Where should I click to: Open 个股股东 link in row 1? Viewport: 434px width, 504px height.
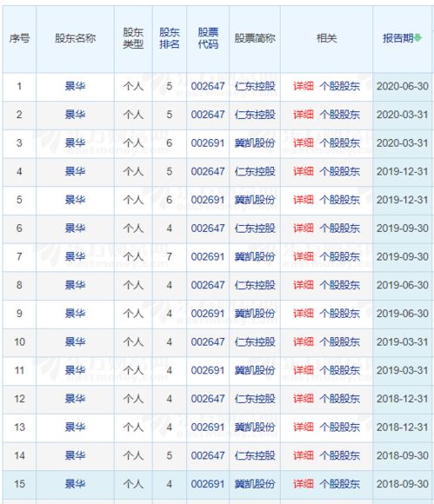[x=340, y=86]
